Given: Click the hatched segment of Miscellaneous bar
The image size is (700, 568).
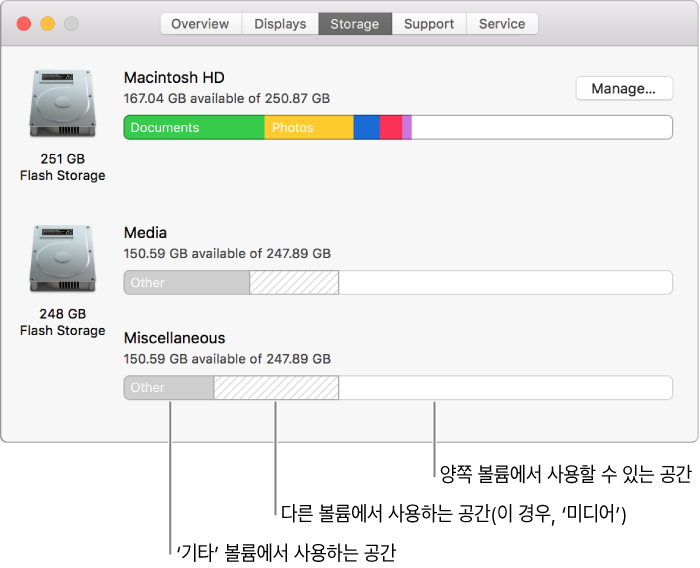Looking at the screenshot, I should click(276, 388).
